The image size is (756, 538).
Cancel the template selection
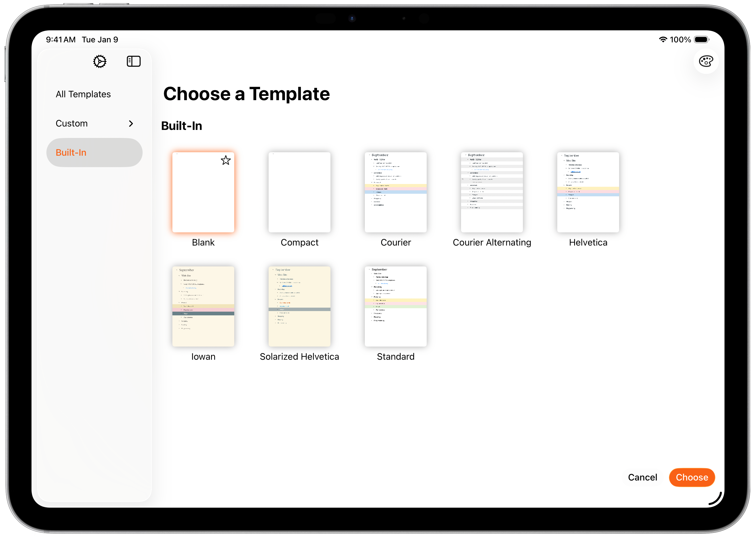(642, 477)
